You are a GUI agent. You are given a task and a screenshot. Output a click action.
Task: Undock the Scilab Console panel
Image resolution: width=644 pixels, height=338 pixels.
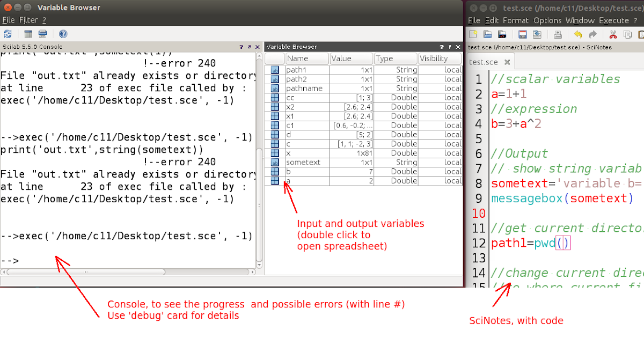(250, 47)
